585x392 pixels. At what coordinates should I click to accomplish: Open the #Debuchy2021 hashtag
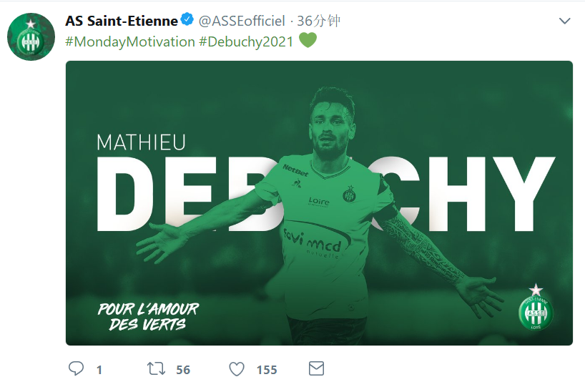pyautogui.click(x=246, y=41)
